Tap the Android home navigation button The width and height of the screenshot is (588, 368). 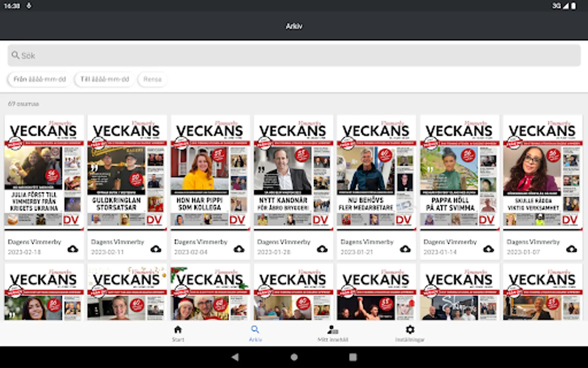pyautogui.click(x=294, y=357)
